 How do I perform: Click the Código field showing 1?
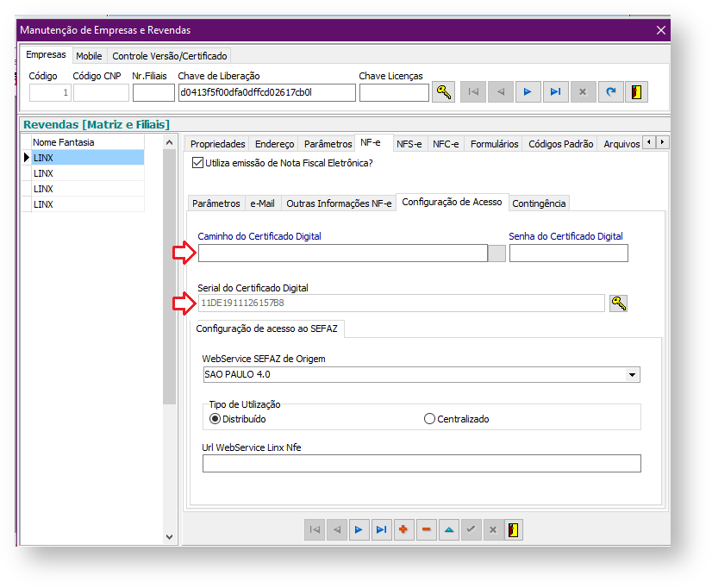(50, 92)
